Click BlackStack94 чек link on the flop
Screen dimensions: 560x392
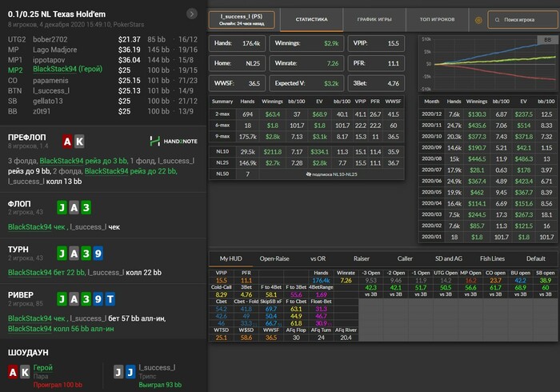[37, 227]
